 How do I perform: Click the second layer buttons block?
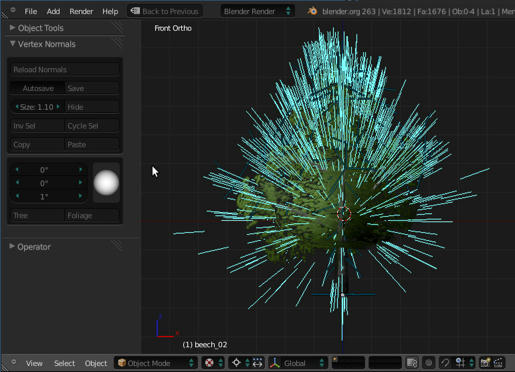click(385, 363)
